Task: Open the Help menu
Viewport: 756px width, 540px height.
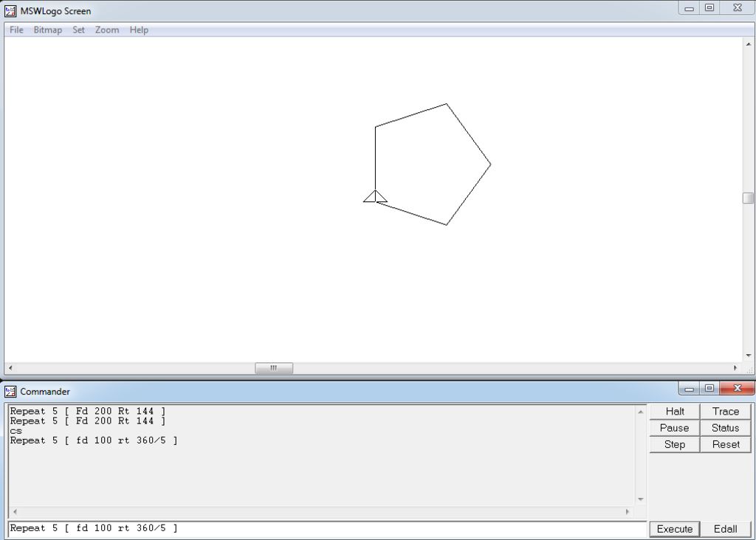Action: [139, 30]
